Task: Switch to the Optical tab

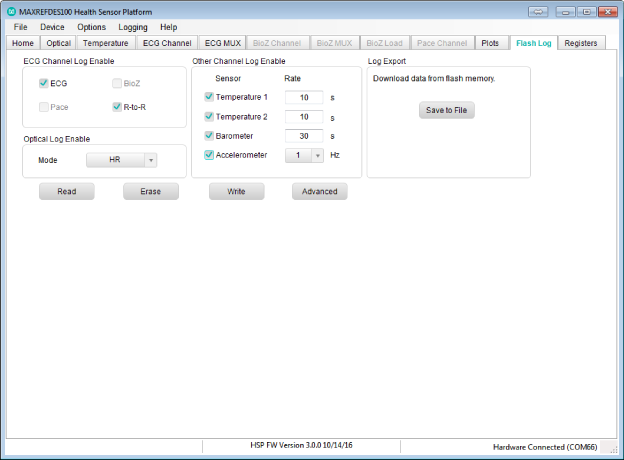Action: click(x=58, y=43)
